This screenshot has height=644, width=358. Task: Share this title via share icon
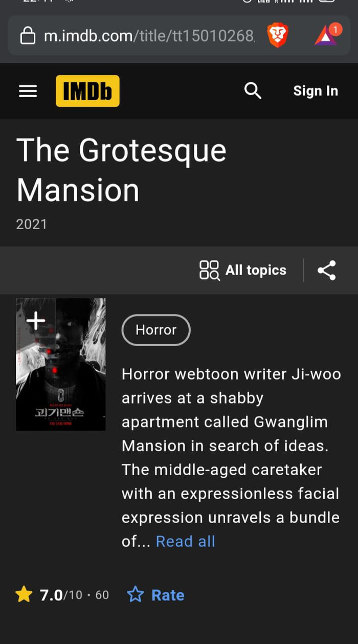(327, 270)
